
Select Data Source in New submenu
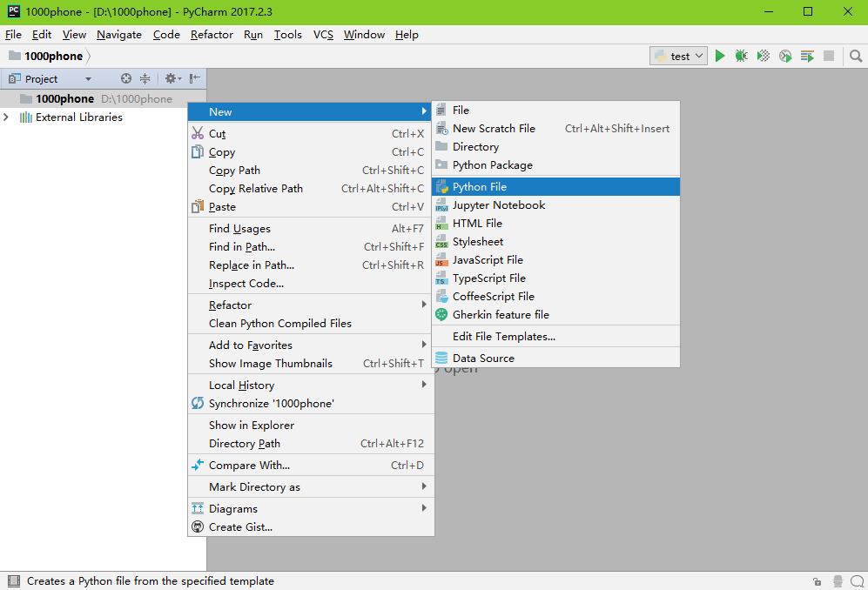point(555,359)
